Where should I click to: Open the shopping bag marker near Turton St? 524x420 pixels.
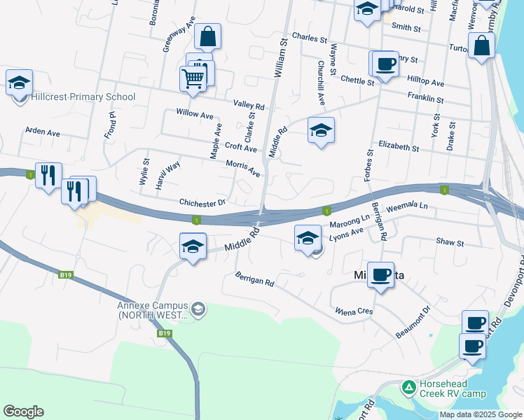pyautogui.click(x=481, y=45)
